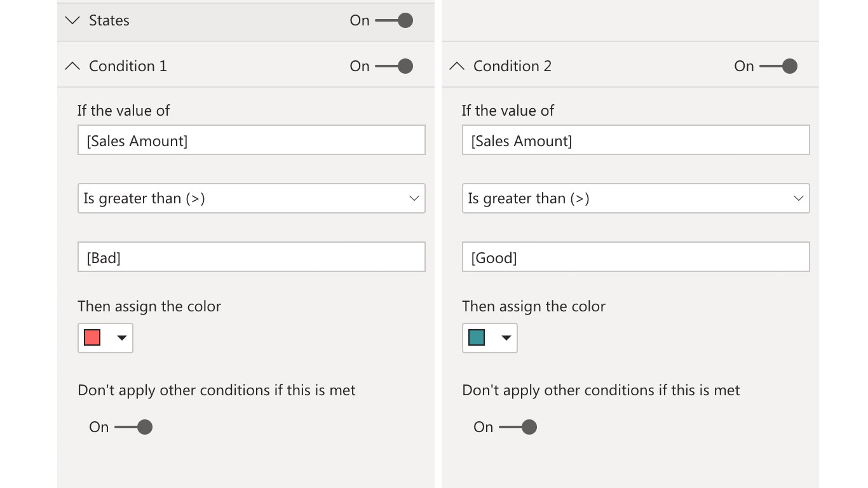Image resolution: width=868 pixels, height=488 pixels.
Task: Disable Condition 1 'Don't apply other conditions' toggle
Action: (x=134, y=427)
